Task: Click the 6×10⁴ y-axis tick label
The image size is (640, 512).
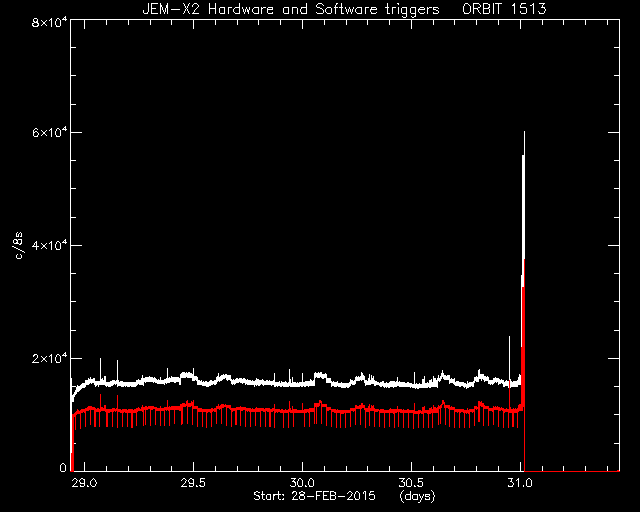Action: [49, 133]
